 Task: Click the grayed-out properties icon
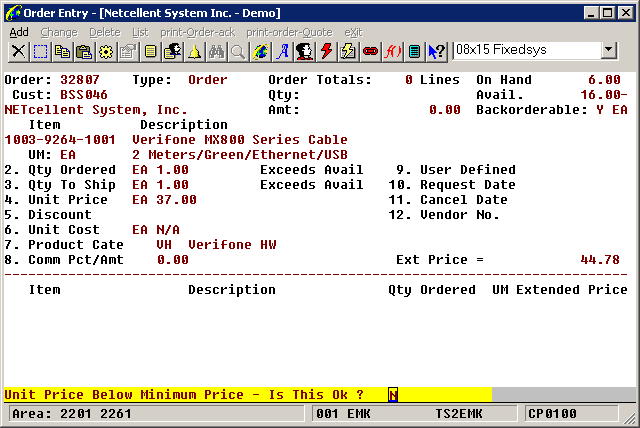[x=129, y=52]
